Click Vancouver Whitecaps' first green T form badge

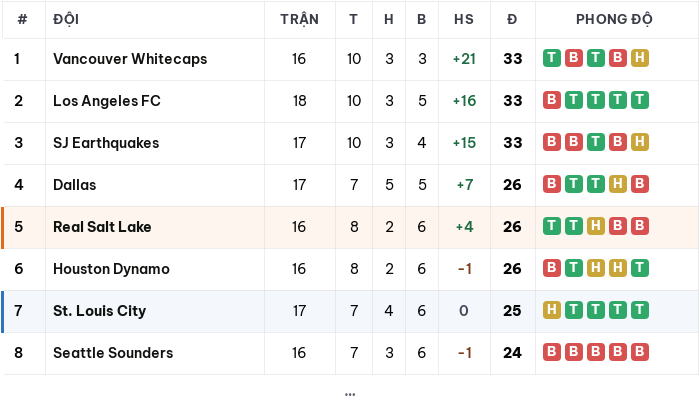tap(552, 58)
